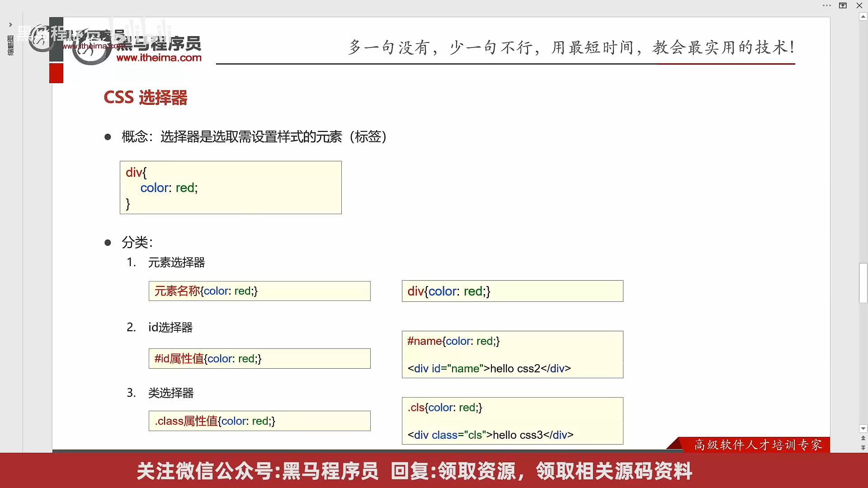Close the PowerPoint window
Screen dimensions: 868x488
(859, 5)
